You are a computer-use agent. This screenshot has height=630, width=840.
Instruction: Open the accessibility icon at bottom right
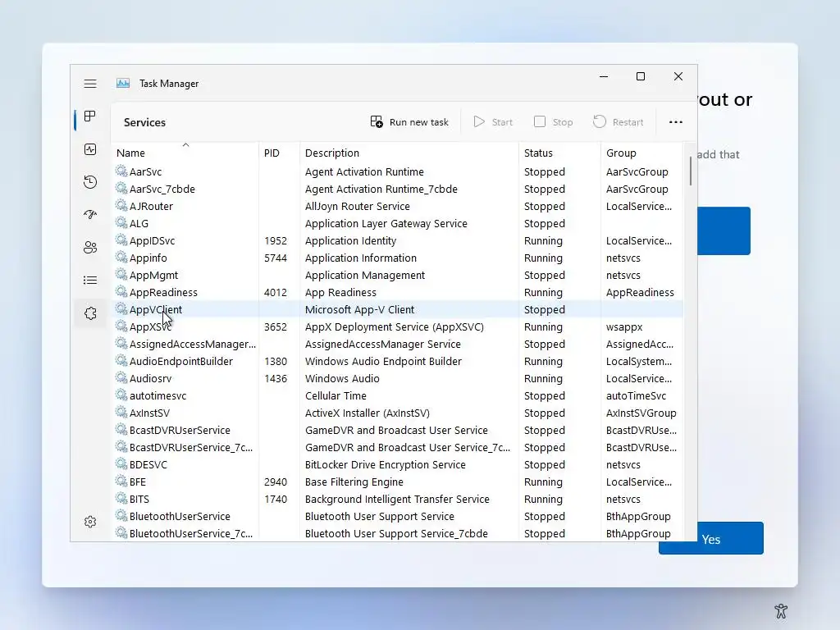[x=781, y=610]
